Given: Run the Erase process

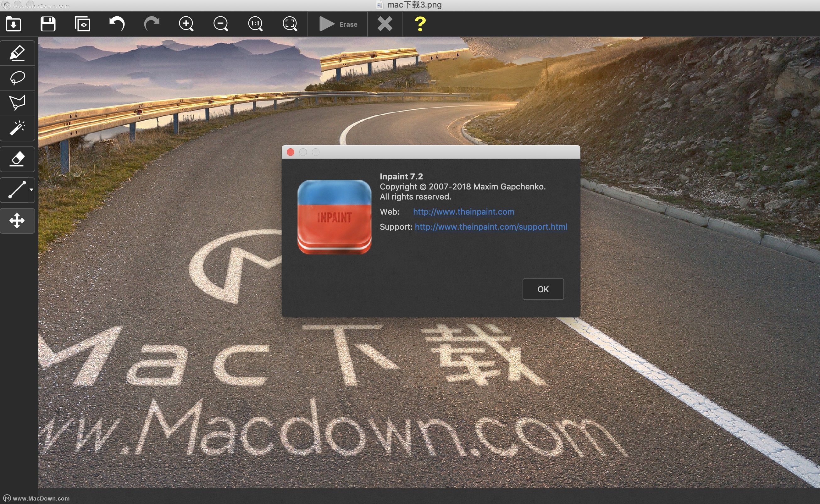Looking at the screenshot, I should pyautogui.click(x=338, y=24).
